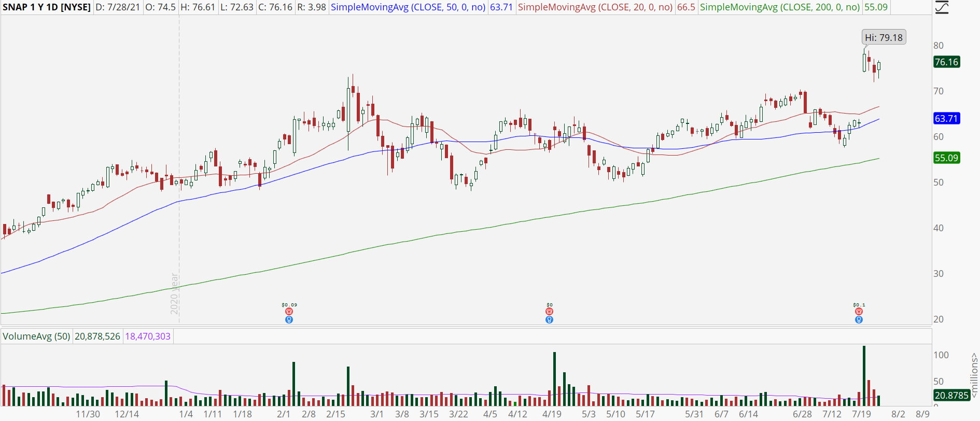Click the 12/14 date label
The image size is (980, 421).
click(127, 414)
